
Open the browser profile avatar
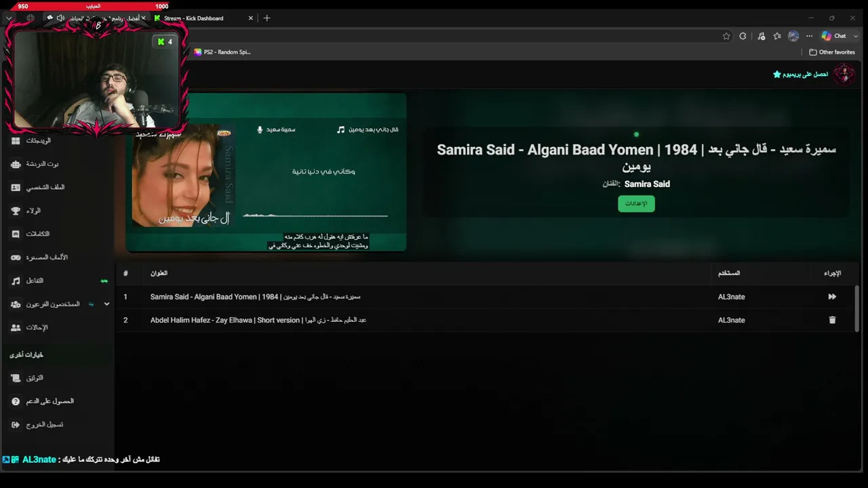(793, 36)
